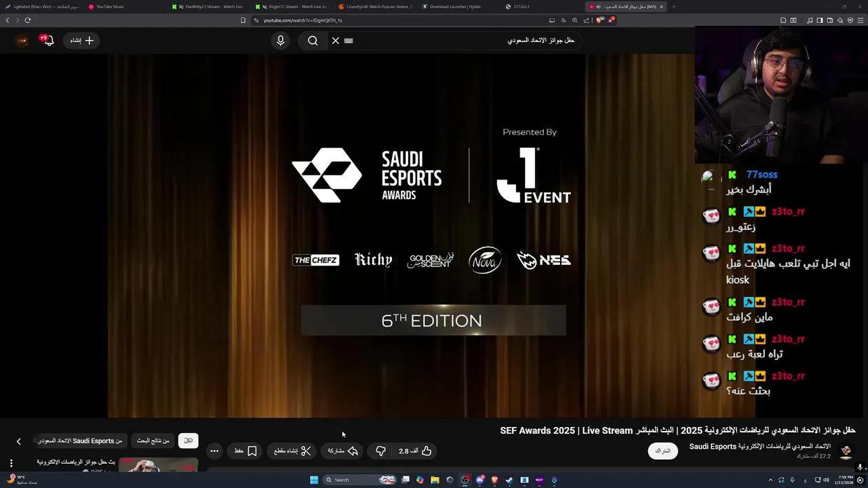Open the Saudi Esports channel name link
The width and height of the screenshot is (868, 488).
pos(760,447)
